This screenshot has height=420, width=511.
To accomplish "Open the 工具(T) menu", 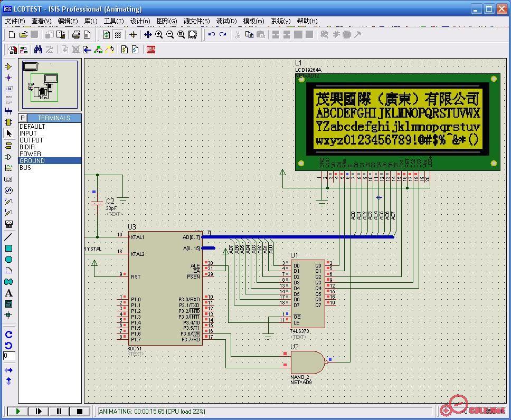I will pos(113,21).
